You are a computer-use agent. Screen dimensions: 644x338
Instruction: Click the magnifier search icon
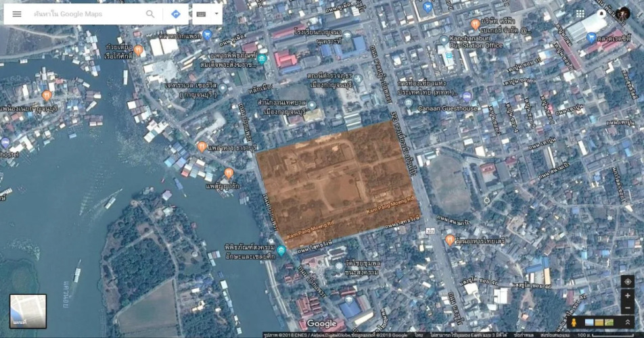[150, 14]
